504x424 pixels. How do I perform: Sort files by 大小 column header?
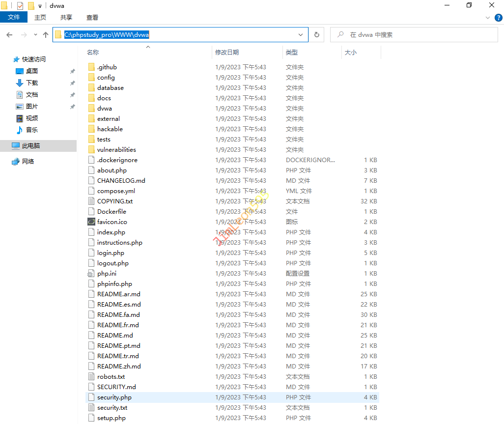point(351,52)
